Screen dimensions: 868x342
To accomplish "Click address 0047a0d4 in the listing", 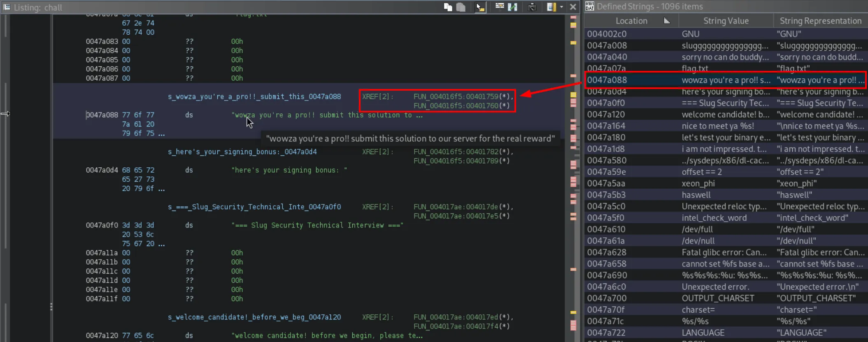I will tap(102, 170).
